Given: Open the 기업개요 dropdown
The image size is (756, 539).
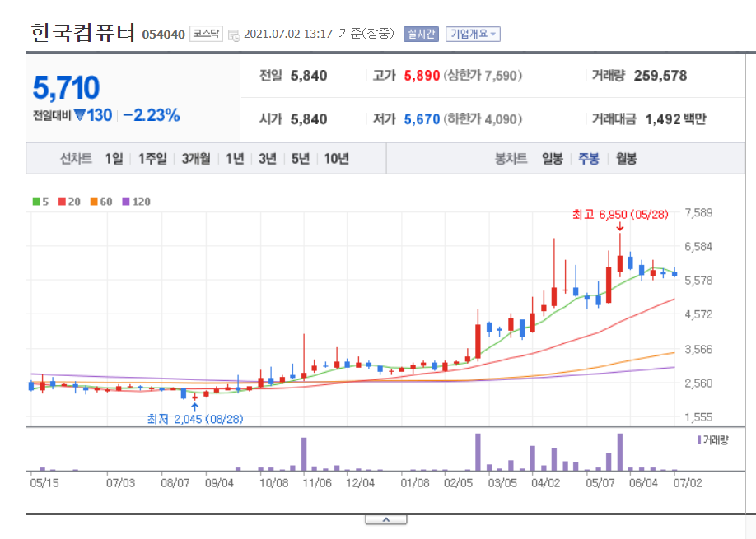Looking at the screenshot, I should pos(473,34).
